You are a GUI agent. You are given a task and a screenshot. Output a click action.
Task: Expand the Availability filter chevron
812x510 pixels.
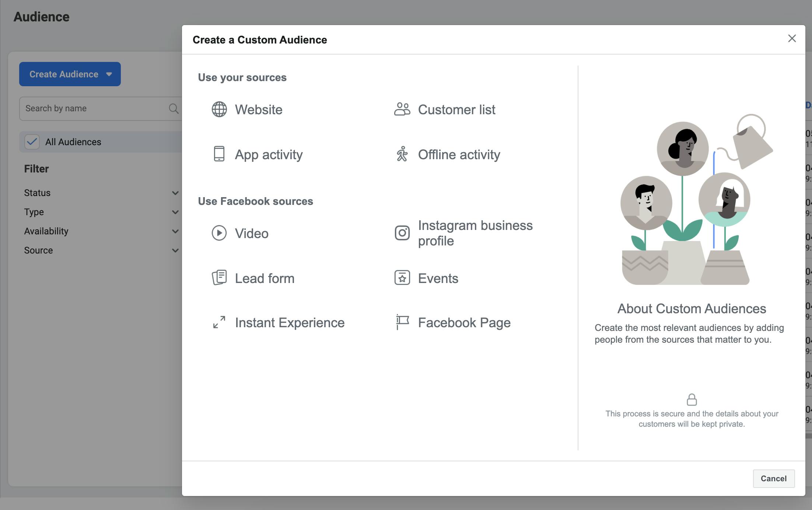(175, 231)
